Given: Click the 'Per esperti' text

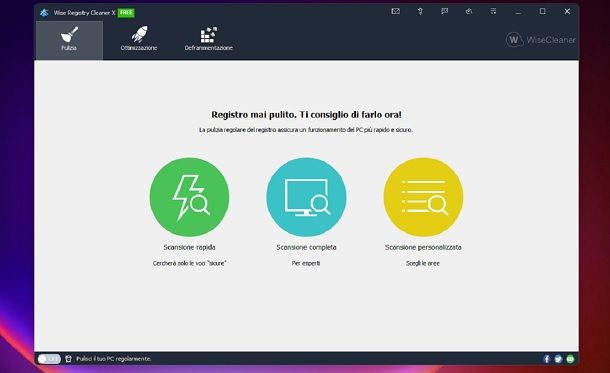Looking at the screenshot, I should coord(306,263).
